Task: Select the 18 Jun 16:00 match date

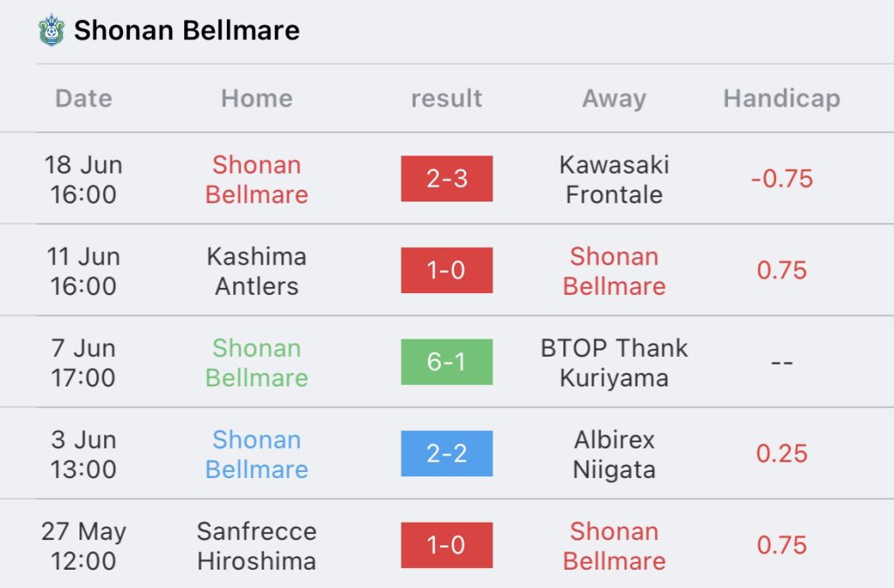Action: click(84, 180)
